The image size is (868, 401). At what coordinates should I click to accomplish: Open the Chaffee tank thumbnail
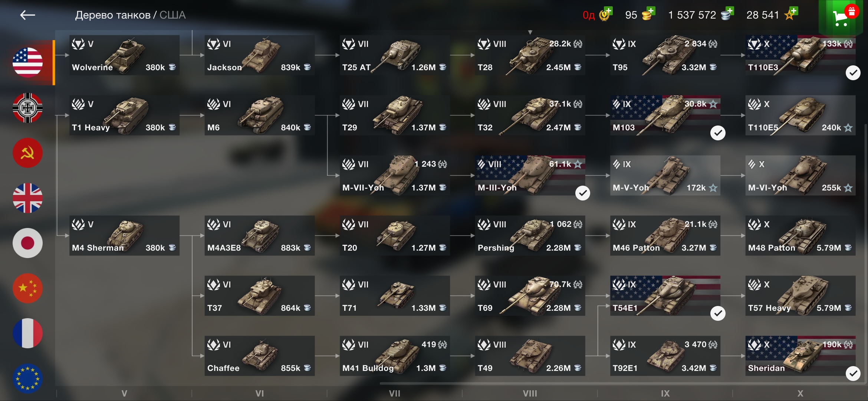click(260, 355)
